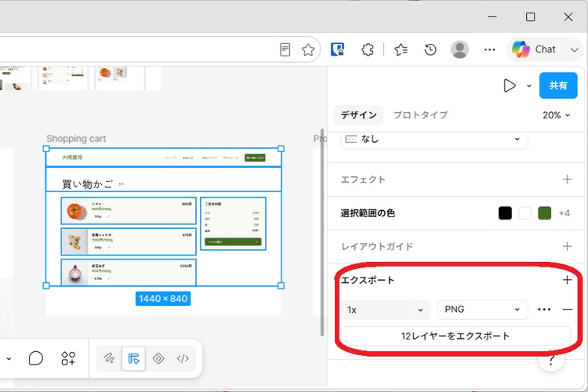Screen dimensions: 588x392
Task: Open the password manager shield extension icon
Action: [337, 49]
